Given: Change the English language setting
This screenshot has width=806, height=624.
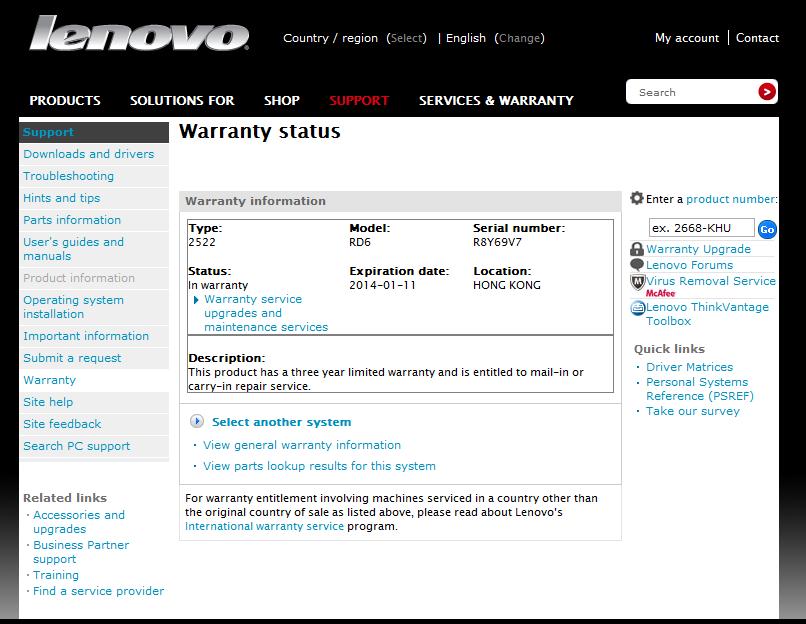Looking at the screenshot, I should (520, 38).
